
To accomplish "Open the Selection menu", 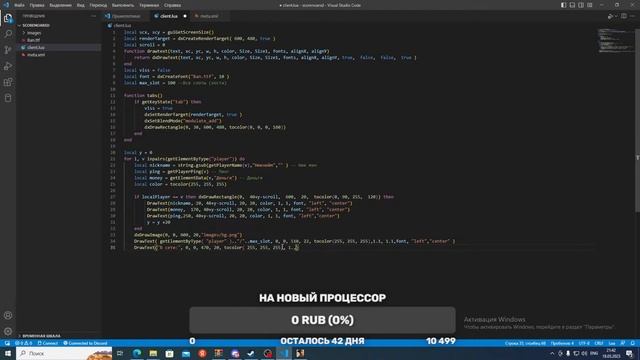I will [60, 5].
